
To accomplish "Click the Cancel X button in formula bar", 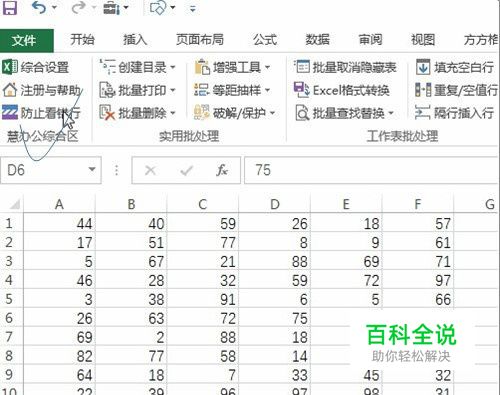I will [150, 170].
